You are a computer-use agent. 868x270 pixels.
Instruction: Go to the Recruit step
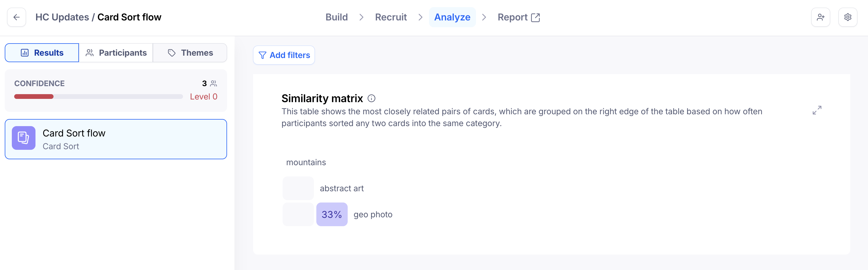pyautogui.click(x=391, y=17)
